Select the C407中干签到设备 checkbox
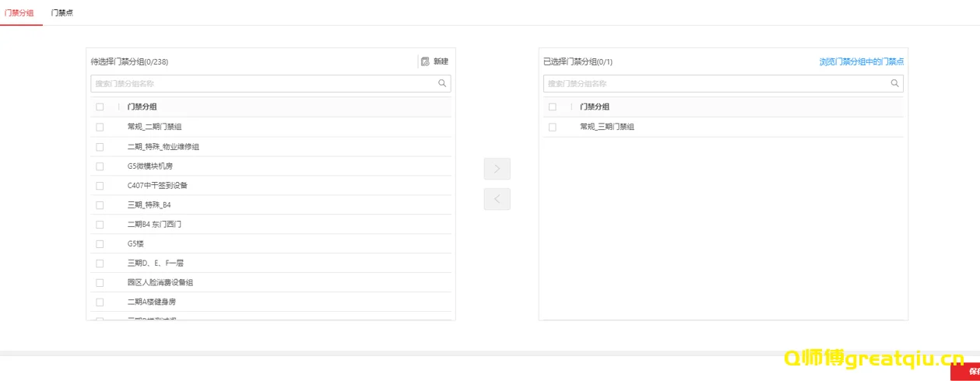 [x=100, y=186]
